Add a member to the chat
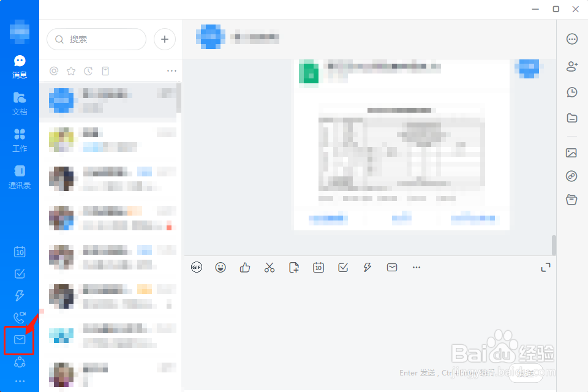 point(572,66)
